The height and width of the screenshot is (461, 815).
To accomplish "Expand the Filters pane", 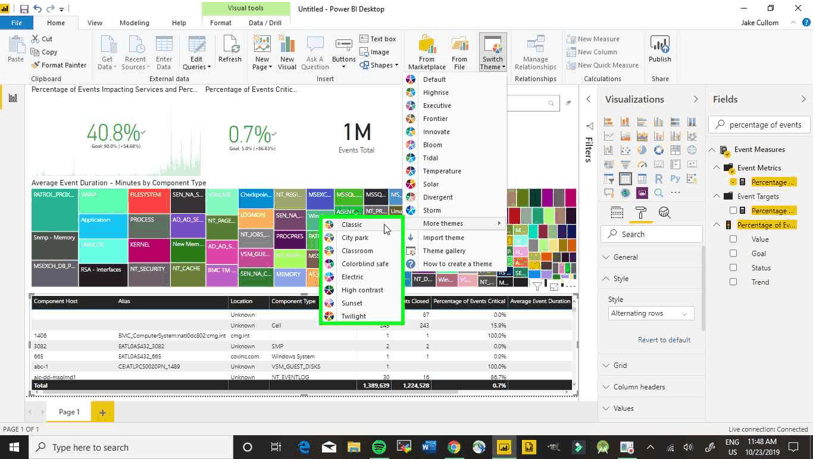I will [x=588, y=99].
